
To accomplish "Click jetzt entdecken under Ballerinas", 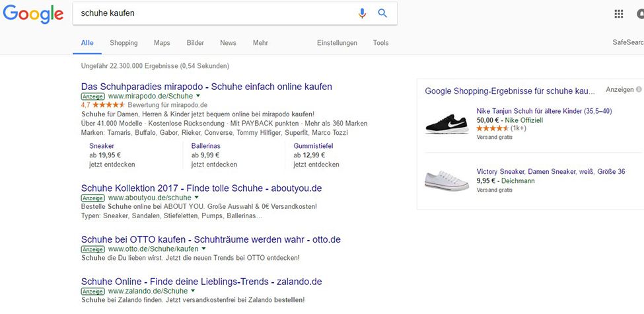I will click(214, 165).
